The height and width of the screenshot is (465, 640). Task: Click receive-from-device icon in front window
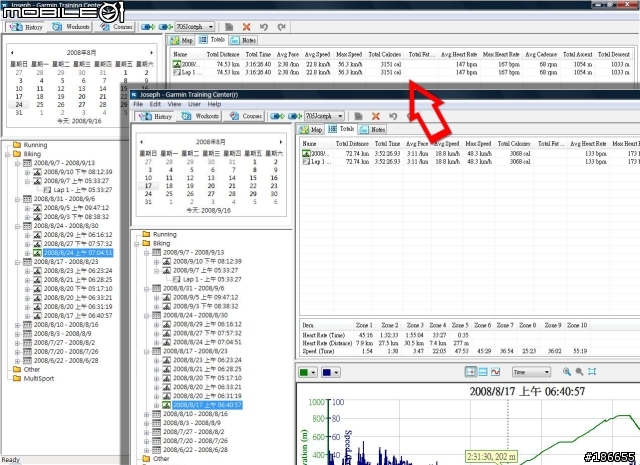[x=295, y=116]
